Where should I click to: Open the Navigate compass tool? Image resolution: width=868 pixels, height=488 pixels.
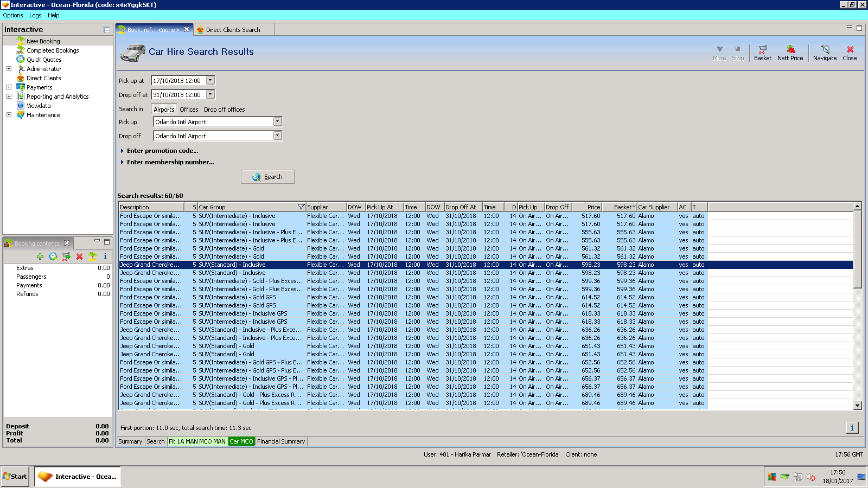click(825, 53)
